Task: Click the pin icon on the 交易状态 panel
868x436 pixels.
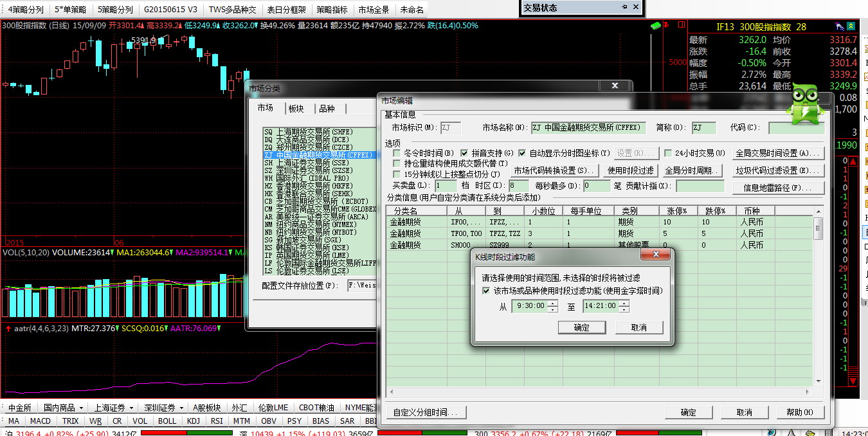Action: click(624, 8)
